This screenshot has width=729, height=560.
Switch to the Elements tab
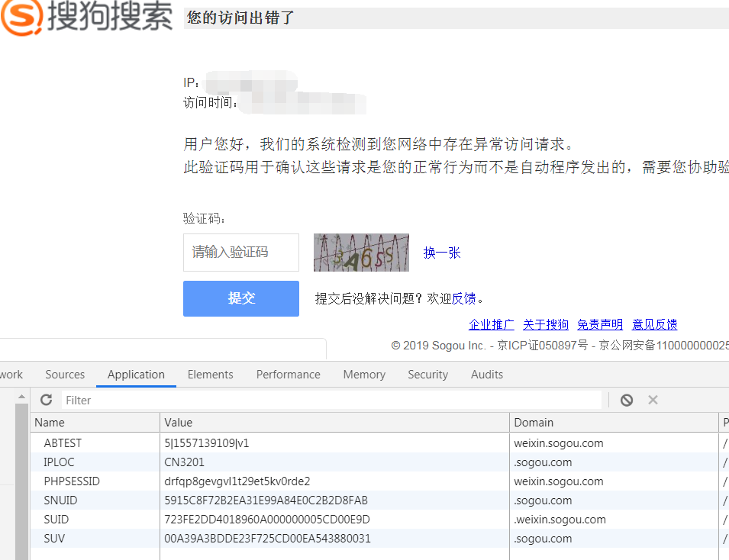click(210, 375)
